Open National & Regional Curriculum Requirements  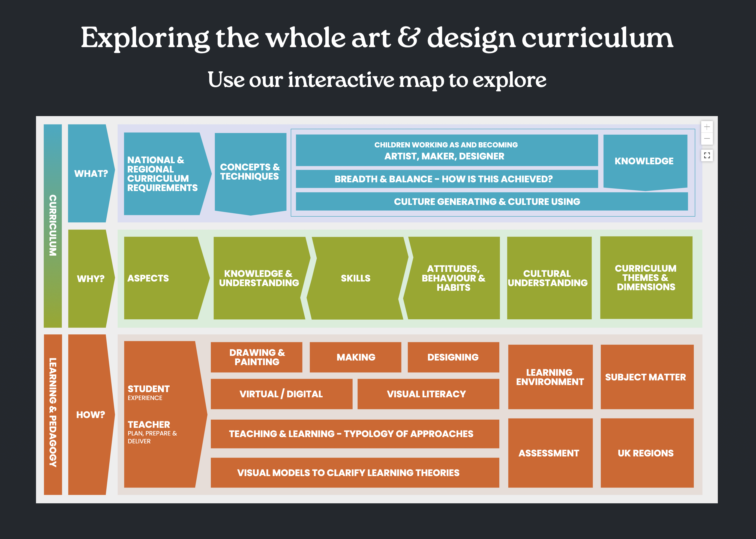163,174
